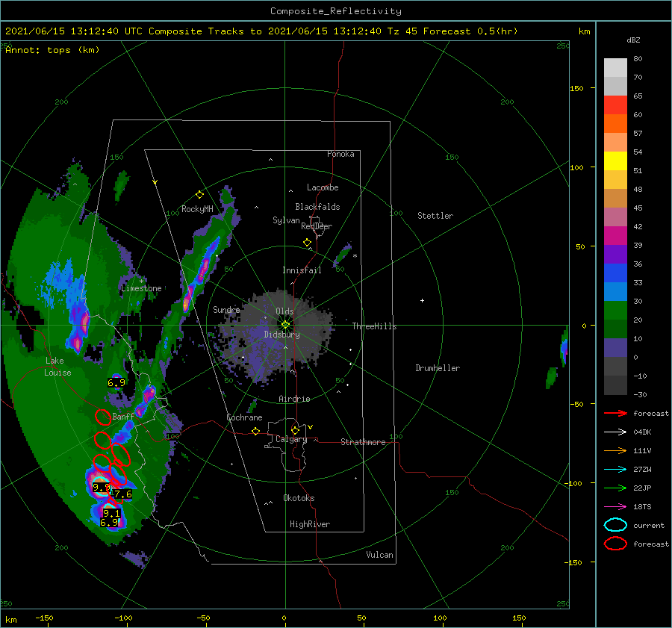Click the Ponoka town label
The width and height of the screenshot is (672, 628).
[340, 154]
